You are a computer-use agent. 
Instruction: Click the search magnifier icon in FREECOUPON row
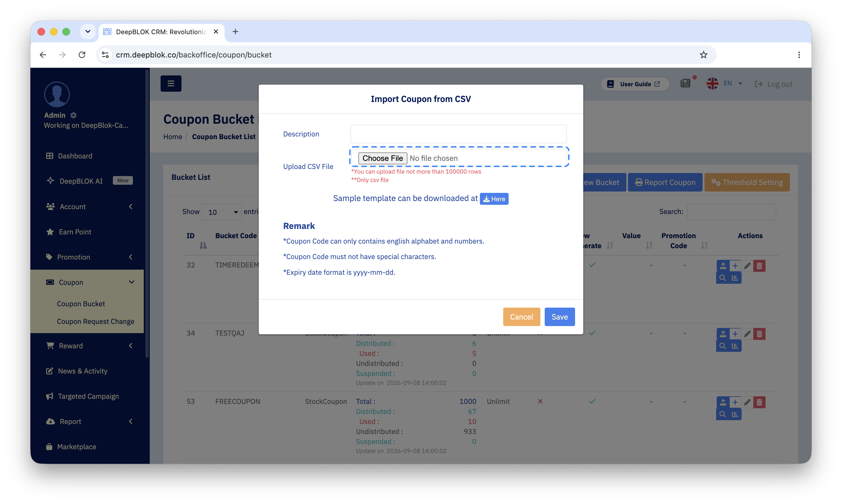(x=723, y=414)
